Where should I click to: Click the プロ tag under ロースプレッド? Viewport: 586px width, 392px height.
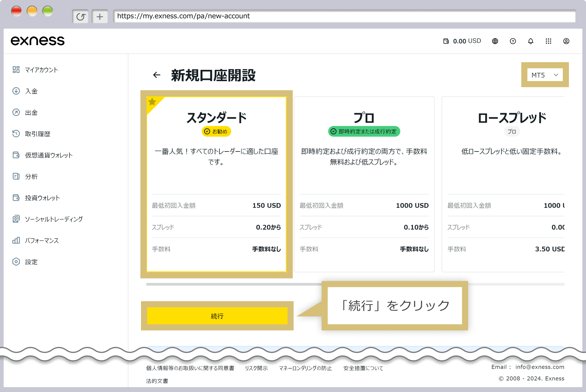[x=512, y=131]
